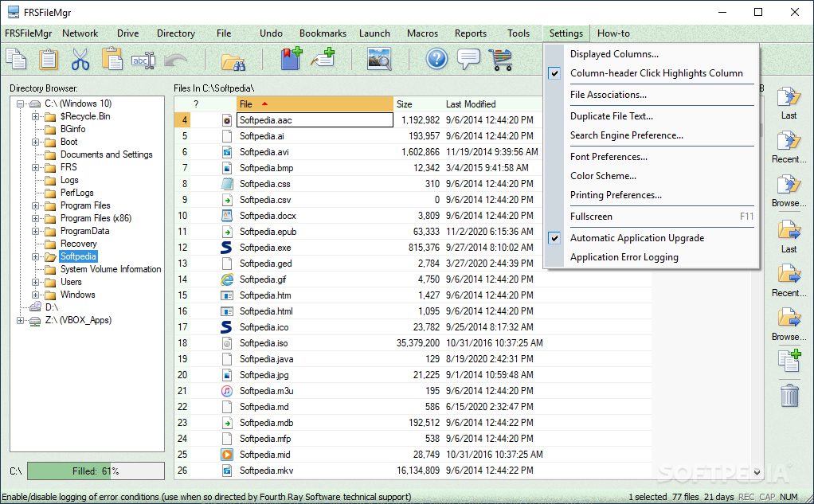Screen dimensions: 814x504
Task: Expand the ProgramData folder node
Action: pos(35,231)
